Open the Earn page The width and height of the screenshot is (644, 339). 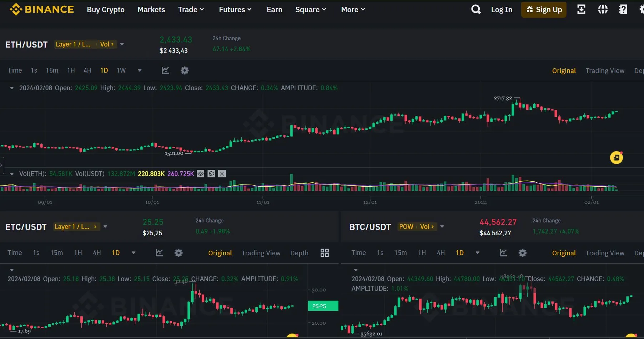pos(274,10)
